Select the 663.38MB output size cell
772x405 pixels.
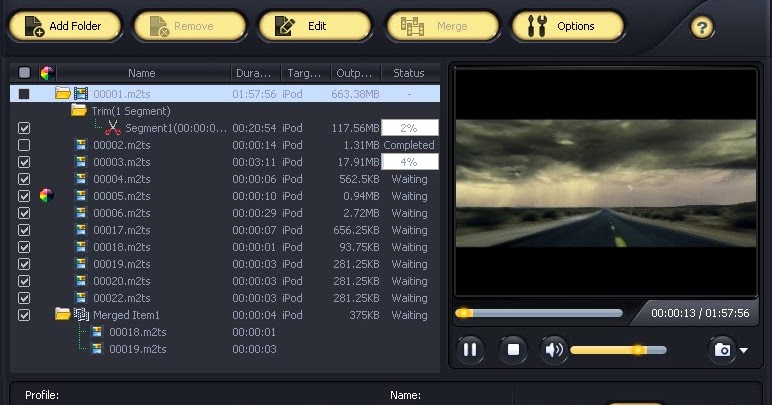pyautogui.click(x=355, y=94)
